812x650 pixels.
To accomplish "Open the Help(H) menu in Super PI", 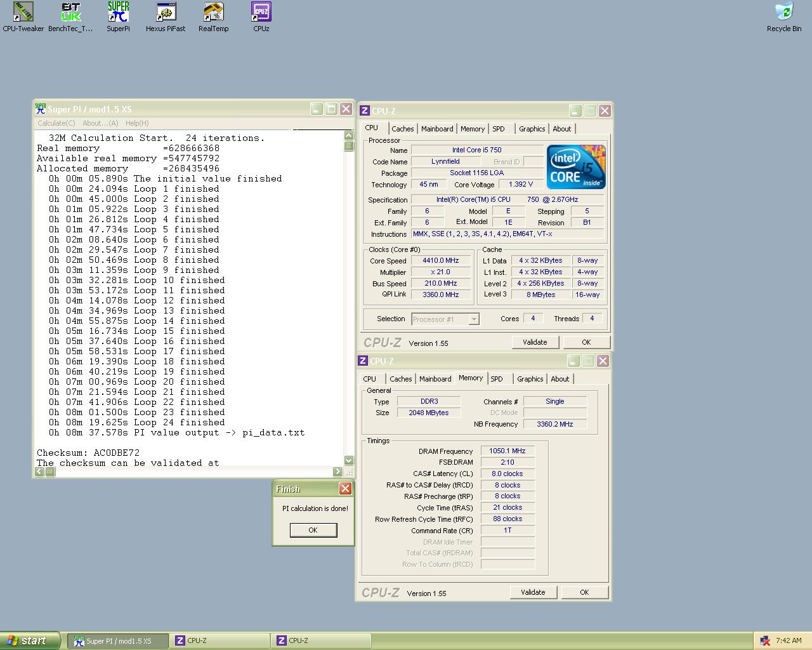I will [x=137, y=123].
